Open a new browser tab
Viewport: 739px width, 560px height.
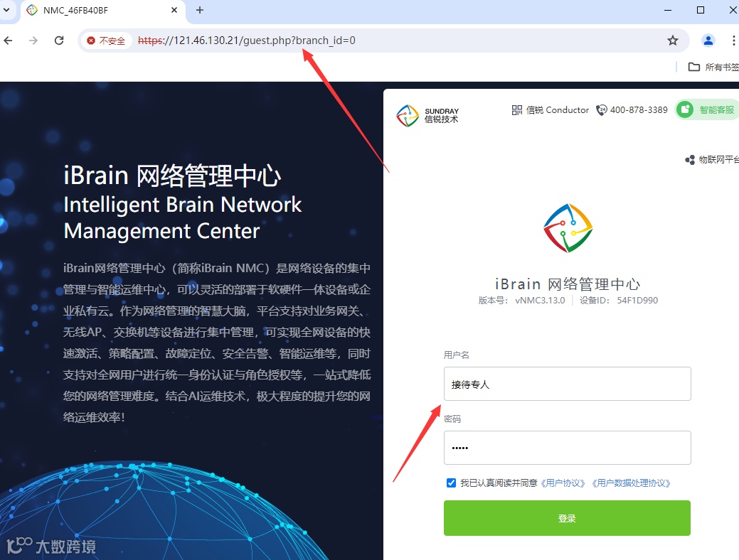200,10
